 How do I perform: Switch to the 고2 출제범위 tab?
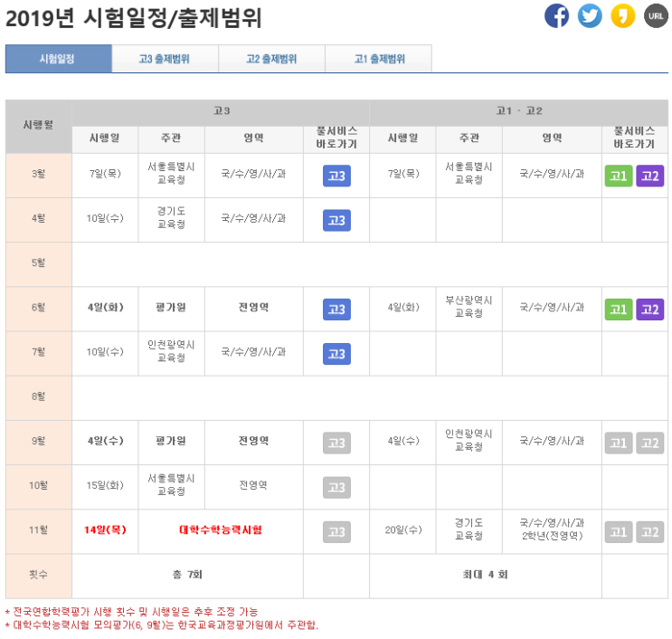[271, 59]
